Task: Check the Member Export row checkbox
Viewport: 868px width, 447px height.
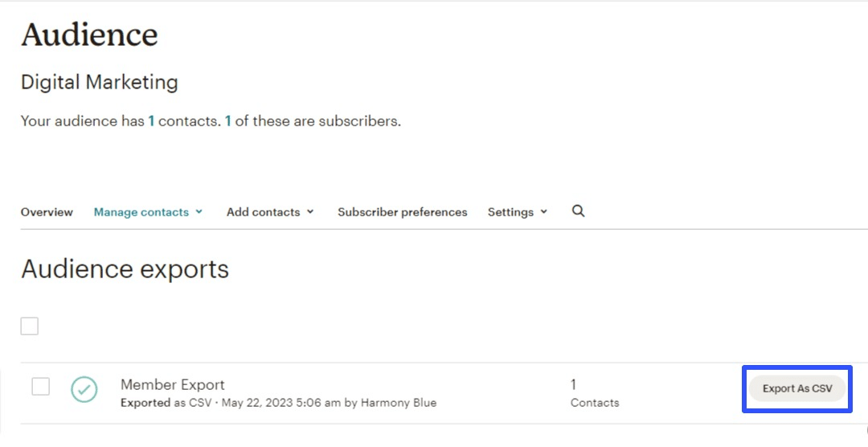Action: tap(40, 386)
